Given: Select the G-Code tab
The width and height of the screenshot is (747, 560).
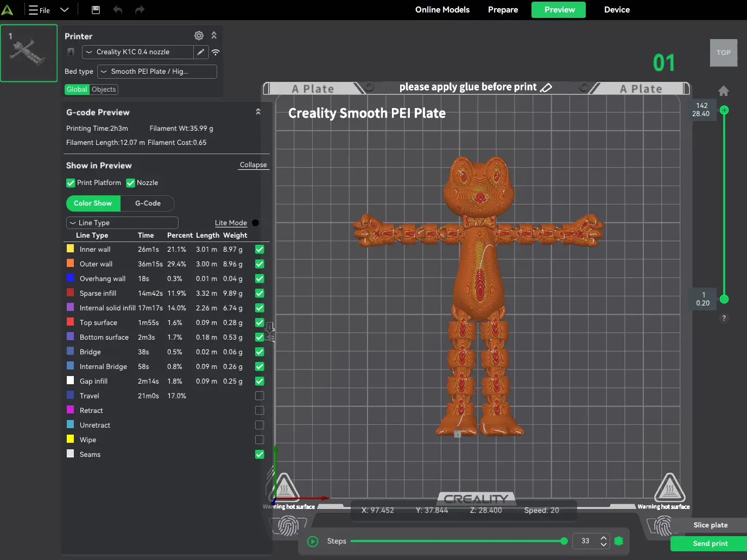Looking at the screenshot, I should click(148, 203).
